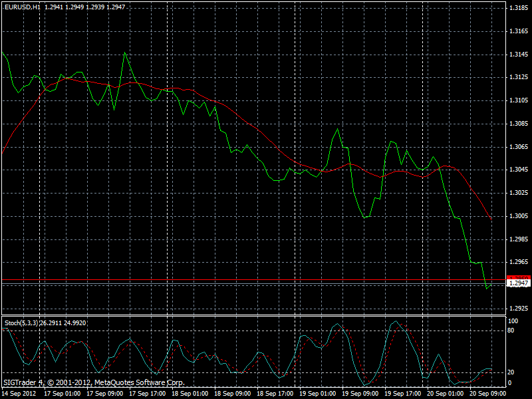Click the 1.2985 price scale value
The image size is (532, 399).
519,239
